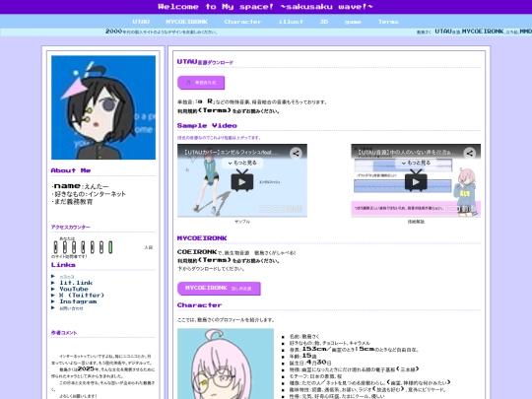
Task: Expand もっと見る on the right video
Action: pyautogui.click(x=416, y=163)
